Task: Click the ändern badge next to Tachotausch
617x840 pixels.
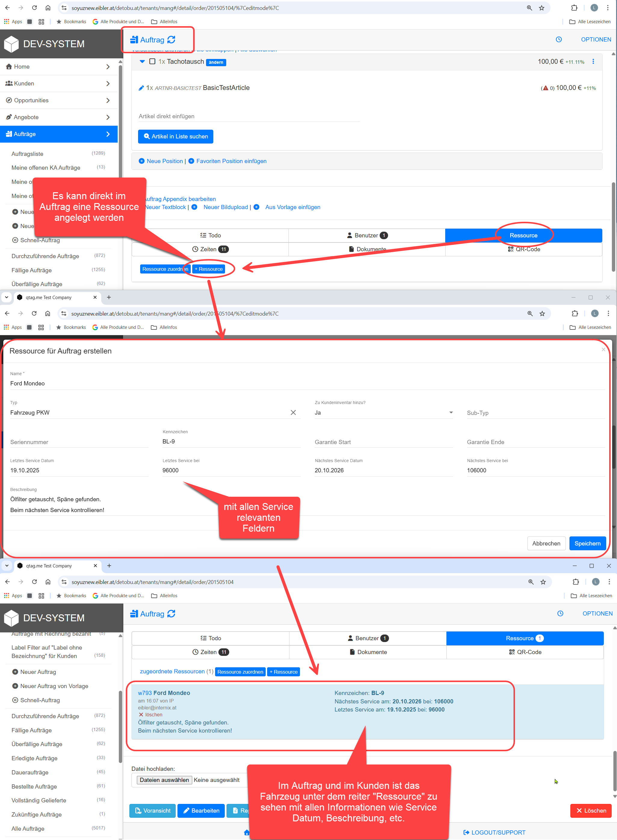Action: point(216,62)
